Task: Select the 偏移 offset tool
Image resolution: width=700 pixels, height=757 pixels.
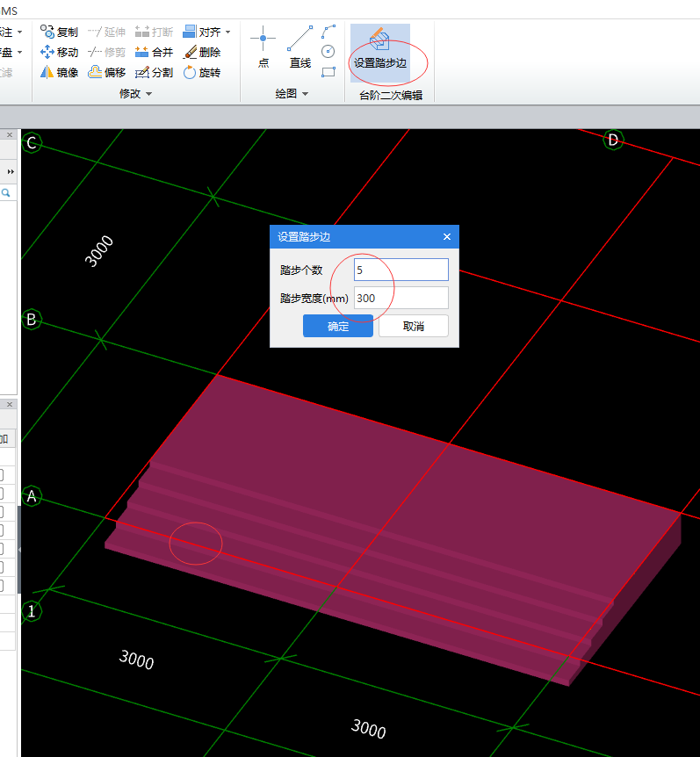Action: [x=106, y=72]
